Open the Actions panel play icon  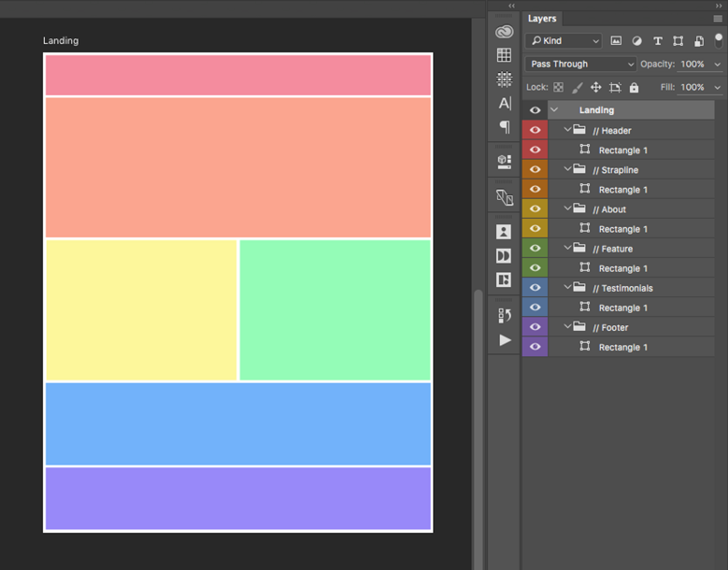pyautogui.click(x=505, y=340)
